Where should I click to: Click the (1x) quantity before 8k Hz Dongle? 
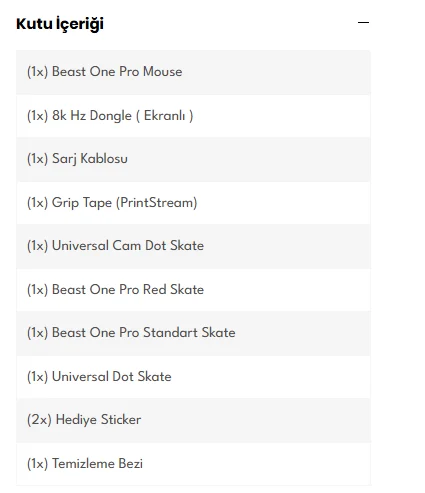coord(37,116)
